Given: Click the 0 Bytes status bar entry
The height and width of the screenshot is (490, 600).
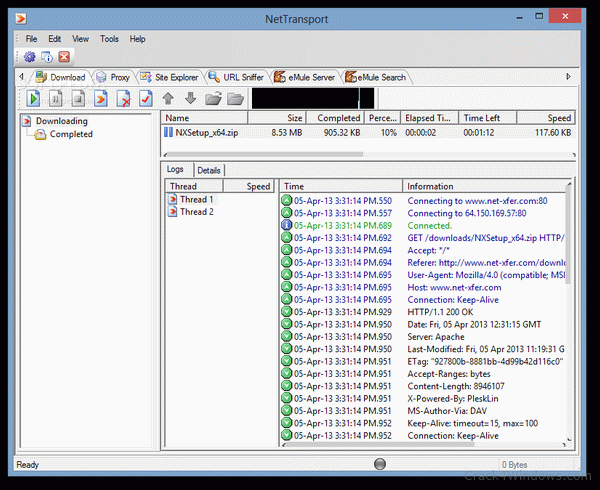Looking at the screenshot, I should point(514,465).
